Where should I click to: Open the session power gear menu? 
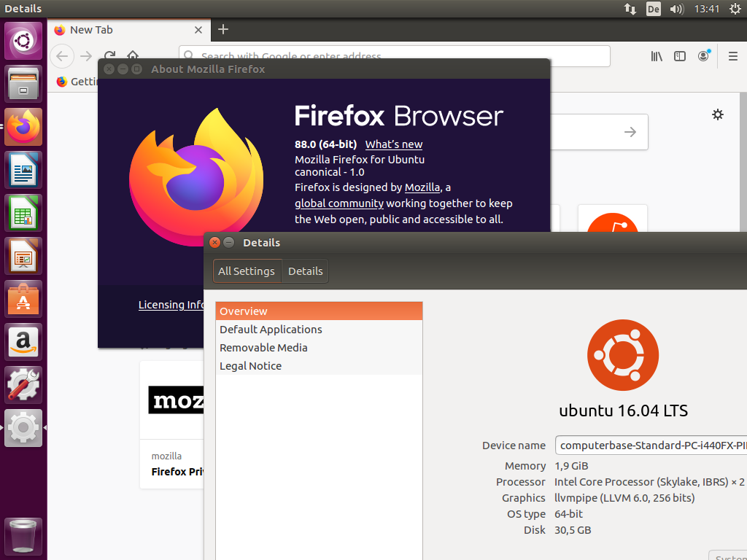tap(735, 9)
